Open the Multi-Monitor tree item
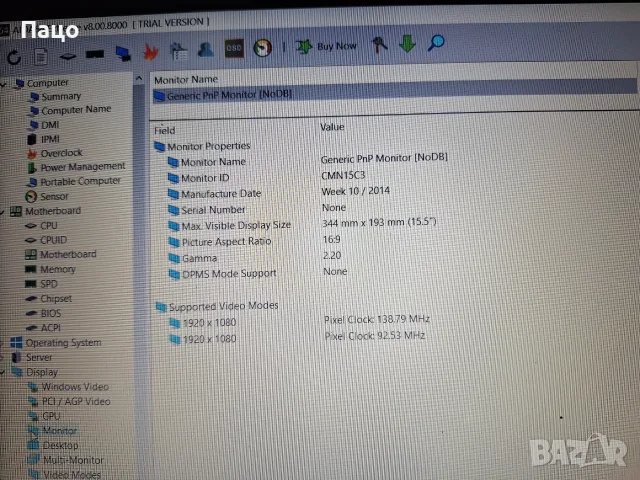Viewport: 640px width, 480px height. [73, 460]
